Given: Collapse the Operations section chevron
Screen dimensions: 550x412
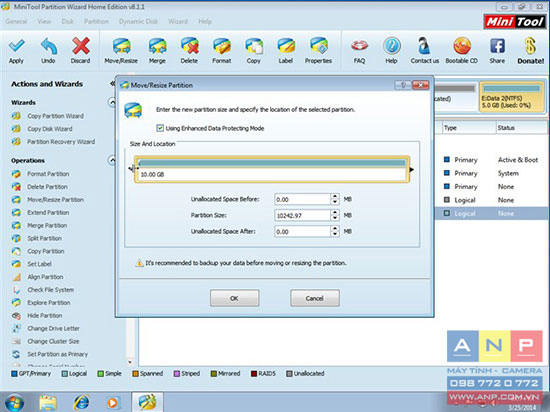Looking at the screenshot, I should pyautogui.click(x=112, y=161).
